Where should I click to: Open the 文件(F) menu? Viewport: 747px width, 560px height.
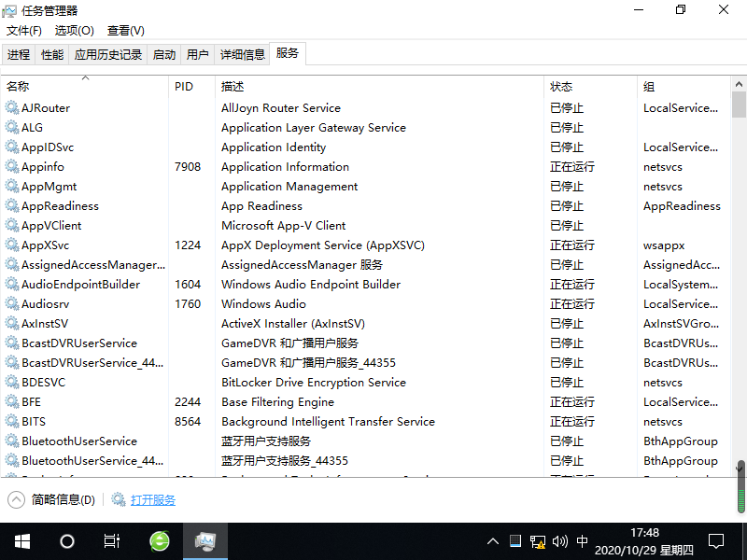pyautogui.click(x=24, y=31)
